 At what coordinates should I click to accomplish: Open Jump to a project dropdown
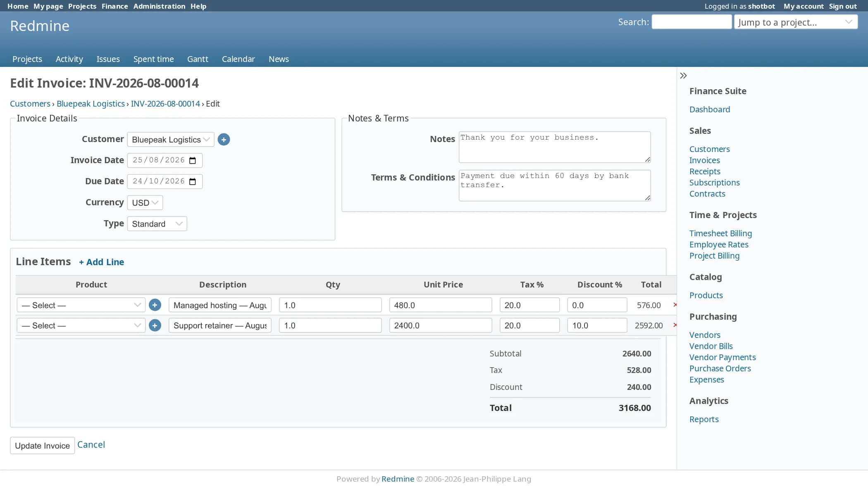(x=796, y=22)
